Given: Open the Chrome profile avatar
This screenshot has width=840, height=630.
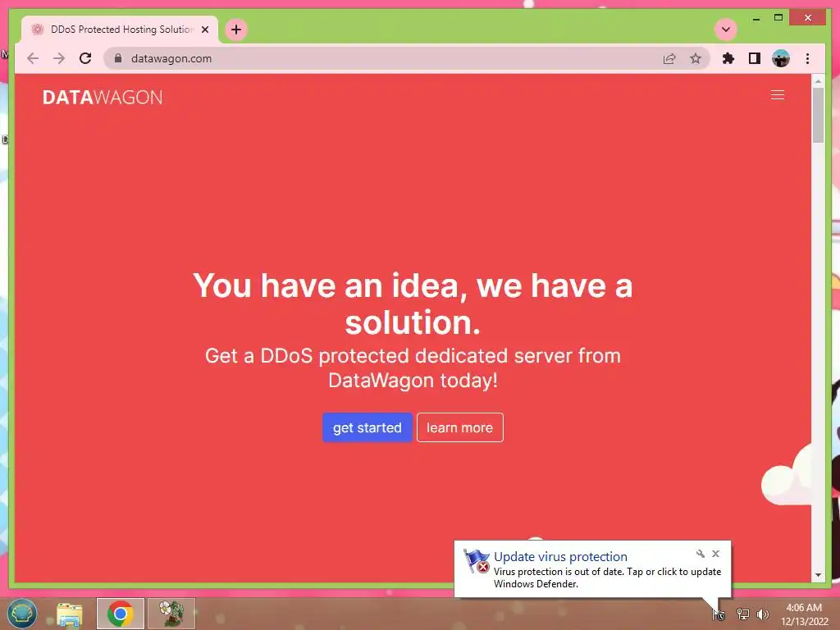Looking at the screenshot, I should 781,58.
